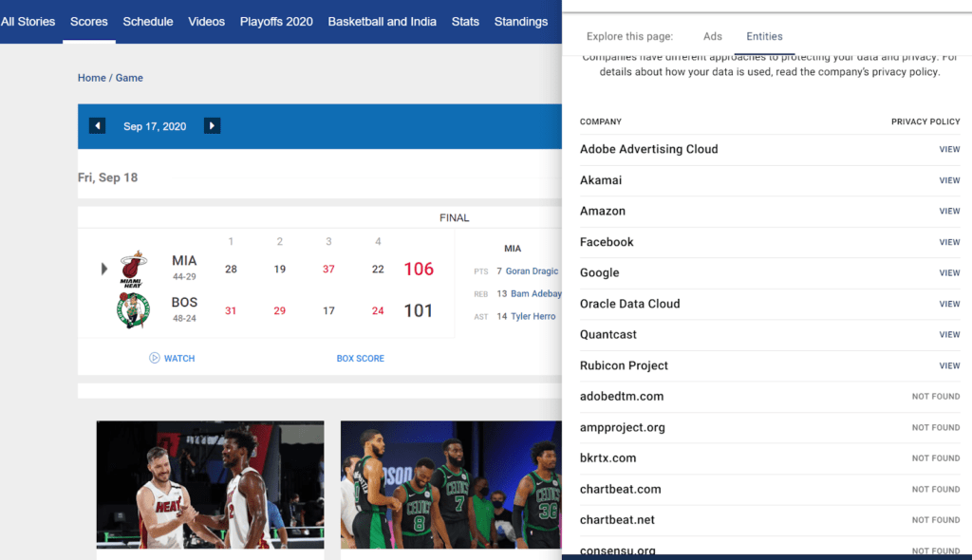The image size is (972, 560).
Task: Click the play icon beside WATCH
Action: pyautogui.click(x=153, y=357)
